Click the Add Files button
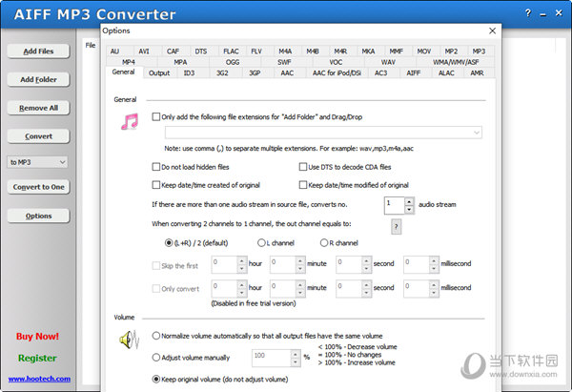 pos(38,52)
